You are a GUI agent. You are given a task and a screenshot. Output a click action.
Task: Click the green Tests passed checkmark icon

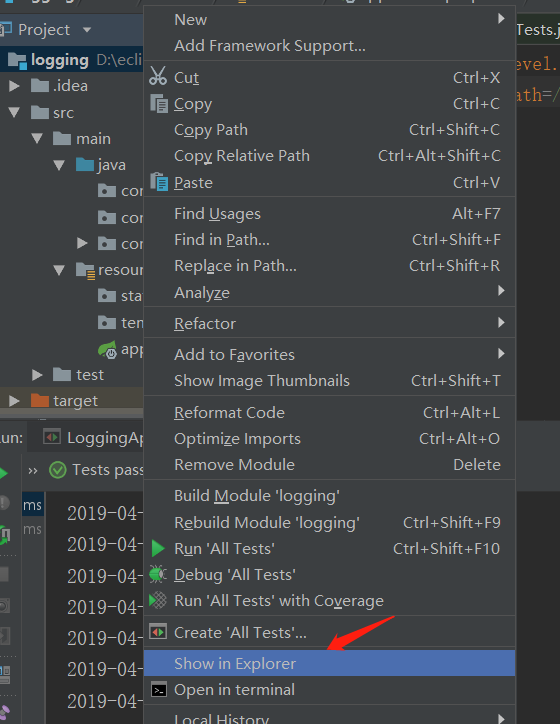[58, 470]
